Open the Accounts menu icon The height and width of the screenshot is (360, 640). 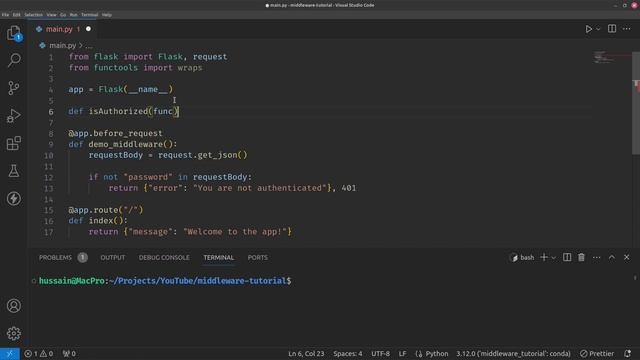(13, 306)
